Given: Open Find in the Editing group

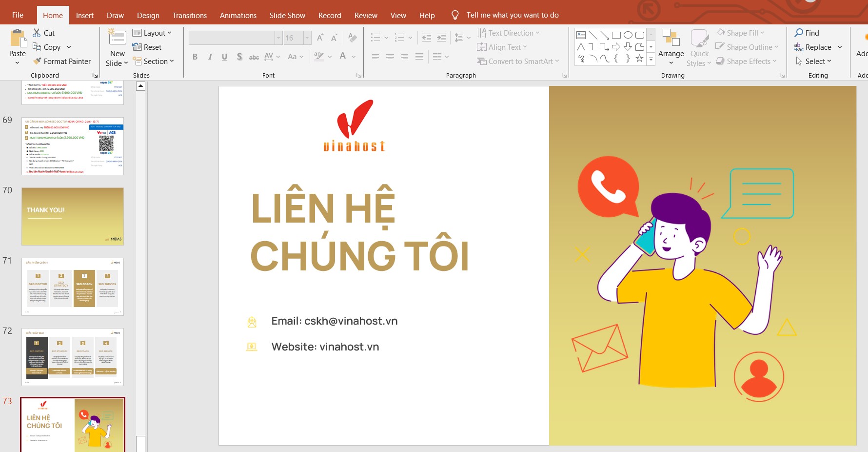Looking at the screenshot, I should pos(808,33).
